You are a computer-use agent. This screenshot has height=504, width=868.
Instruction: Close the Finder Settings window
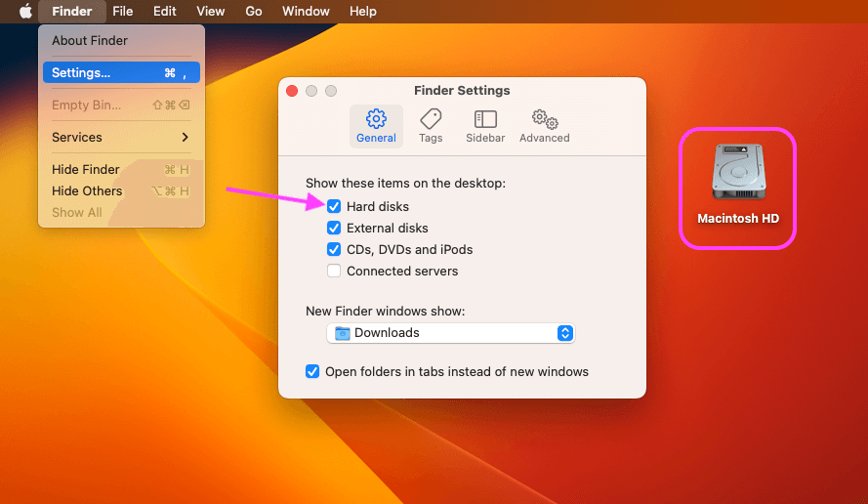click(292, 91)
